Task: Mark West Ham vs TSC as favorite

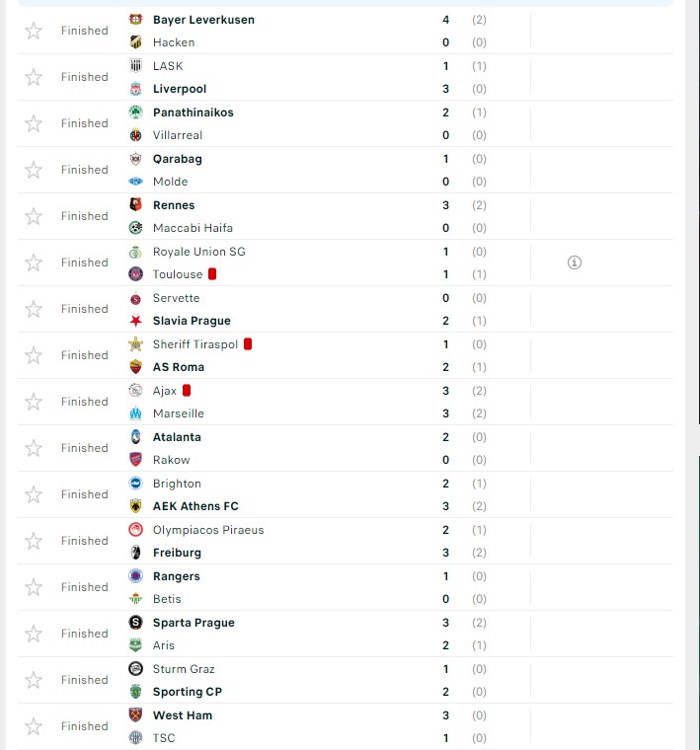Action: click(34, 726)
